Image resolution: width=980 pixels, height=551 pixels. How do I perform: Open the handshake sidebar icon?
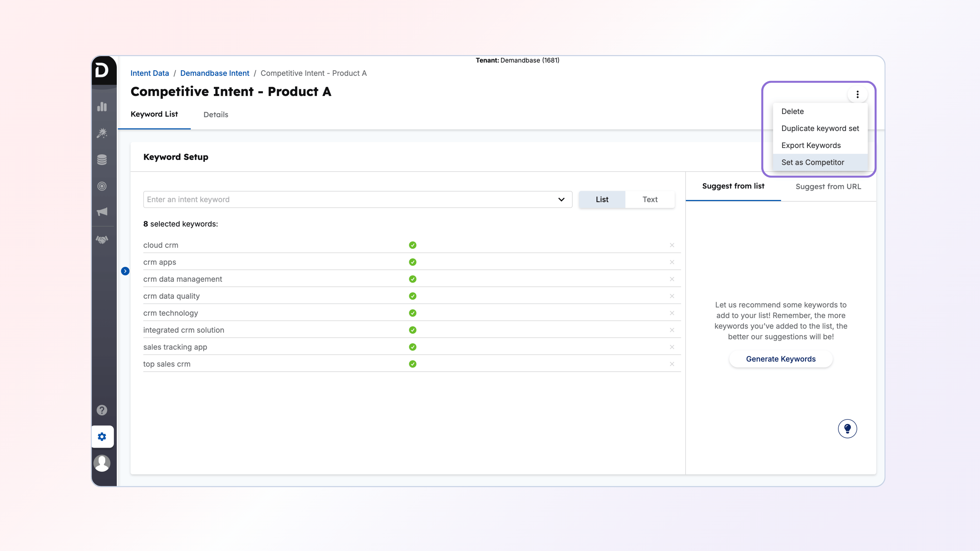click(102, 240)
